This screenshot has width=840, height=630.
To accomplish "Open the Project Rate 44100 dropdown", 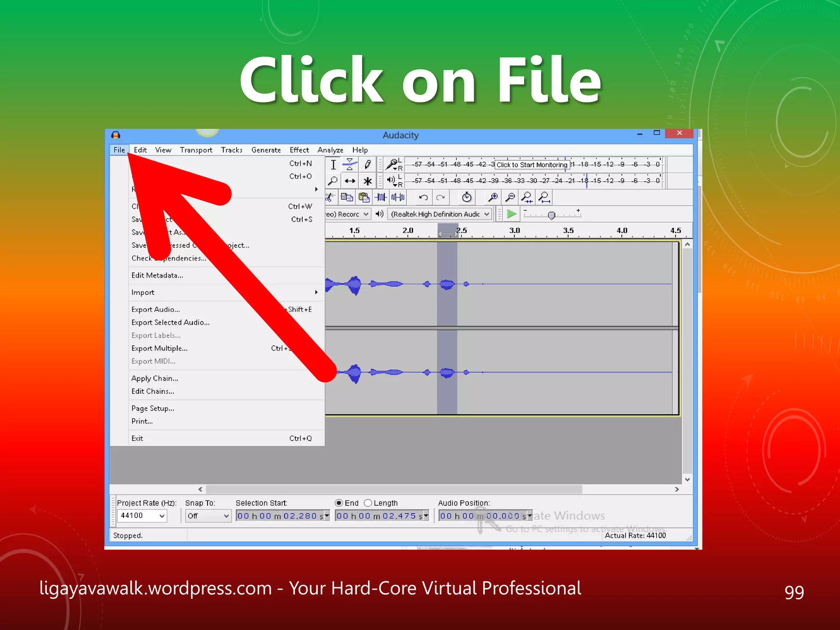I will 142,516.
